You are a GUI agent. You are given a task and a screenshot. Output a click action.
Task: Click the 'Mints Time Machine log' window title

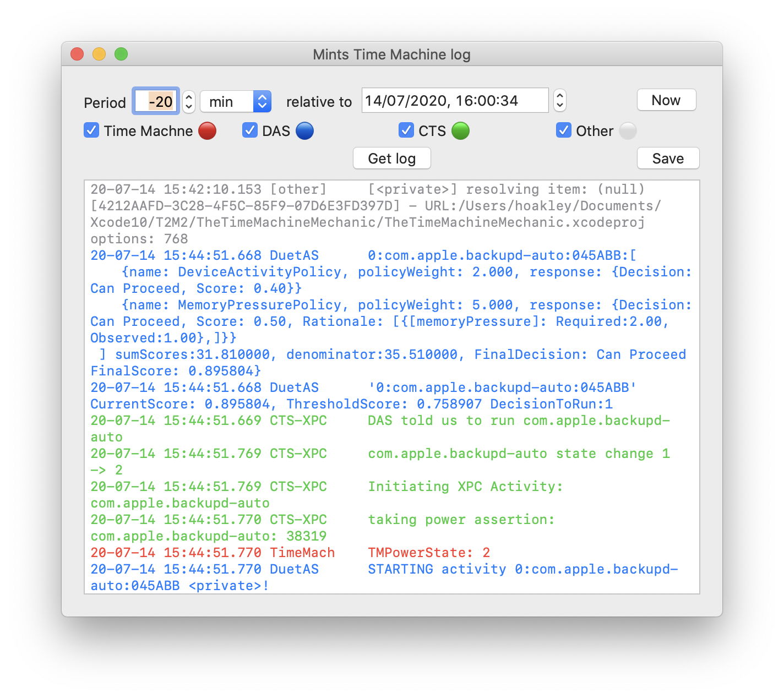tap(391, 54)
